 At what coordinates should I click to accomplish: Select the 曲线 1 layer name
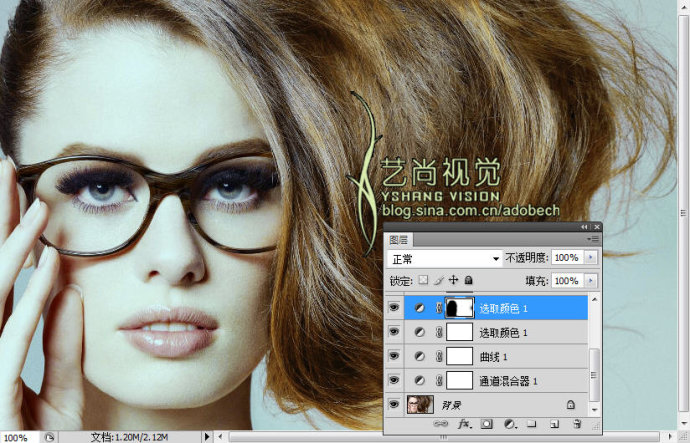(x=493, y=357)
